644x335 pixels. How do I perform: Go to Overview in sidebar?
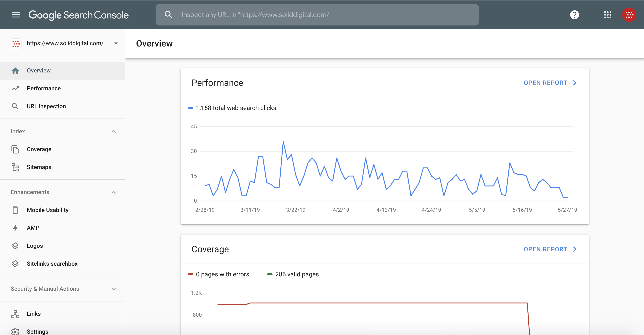click(62, 71)
